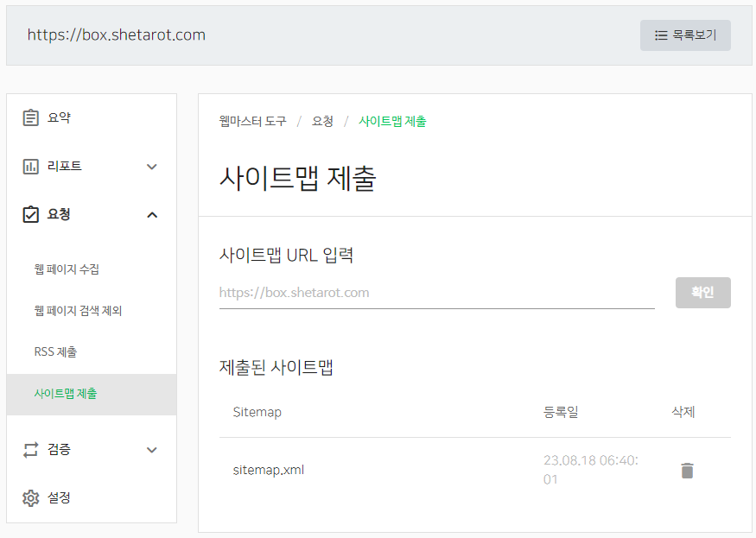The image size is (756, 538).
Task: Delete sitemap.xml with the trash icon
Action: point(687,471)
